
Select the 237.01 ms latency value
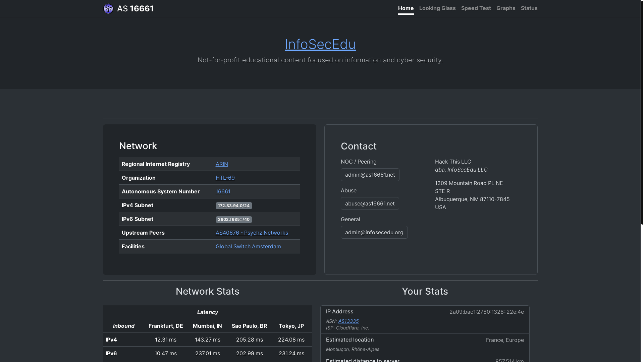(208, 353)
